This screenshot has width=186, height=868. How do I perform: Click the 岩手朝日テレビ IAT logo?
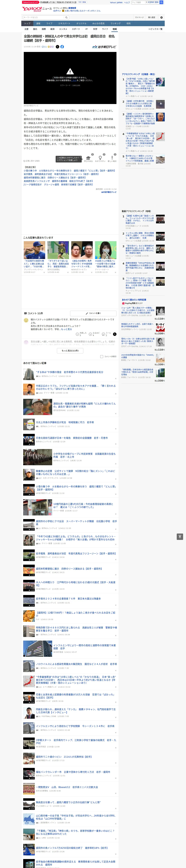(x=104, y=47)
